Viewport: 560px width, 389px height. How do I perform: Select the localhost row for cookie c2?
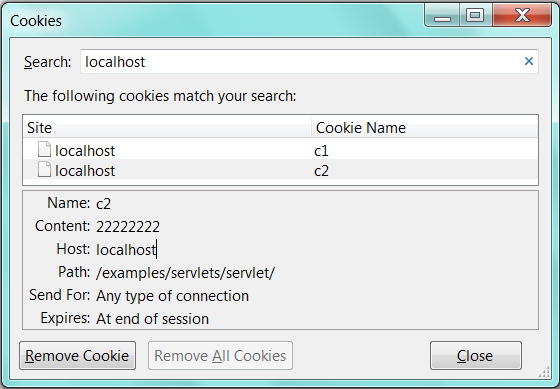[280, 169]
